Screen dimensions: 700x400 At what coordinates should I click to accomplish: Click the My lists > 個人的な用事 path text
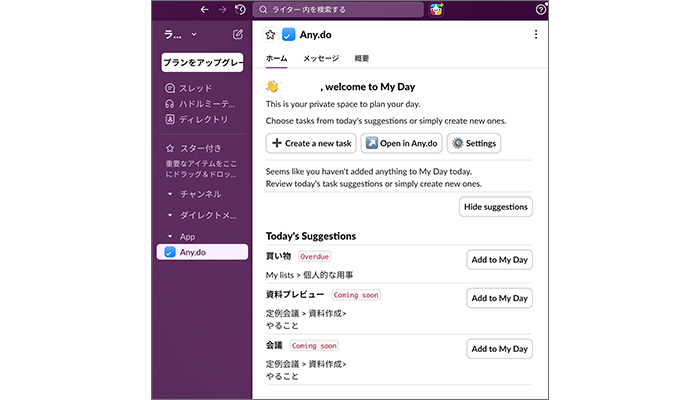(x=309, y=275)
